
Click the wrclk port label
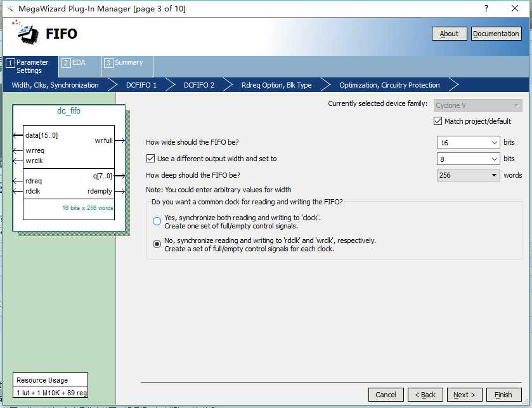pyautogui.click(x=34, y=161)
